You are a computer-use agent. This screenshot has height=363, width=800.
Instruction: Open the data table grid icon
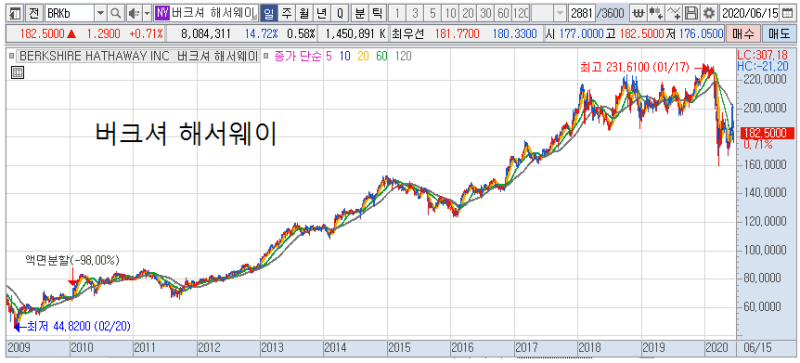coord(17,73)
